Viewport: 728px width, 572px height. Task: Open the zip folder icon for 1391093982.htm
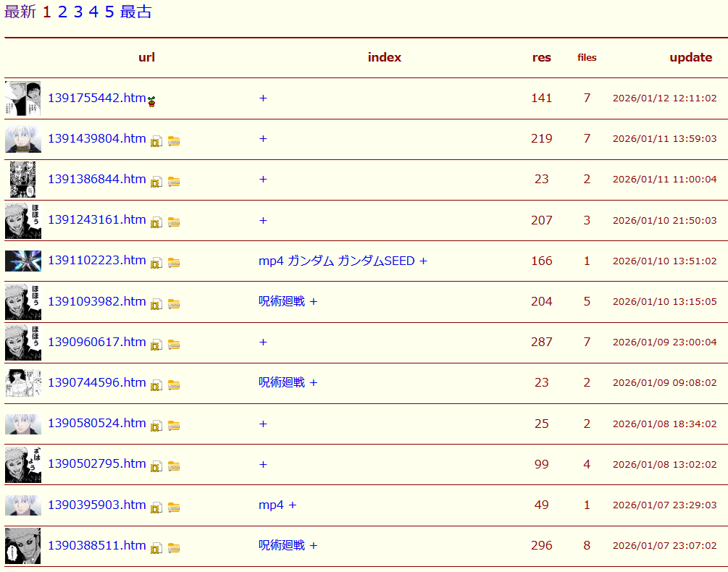[174, 304]
